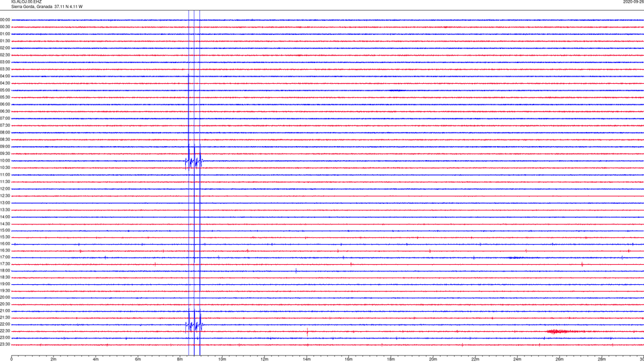The height and width of the screenshot is (362, 644).
Task: Select the 05:00 trace time label
Action: [5, 90]
